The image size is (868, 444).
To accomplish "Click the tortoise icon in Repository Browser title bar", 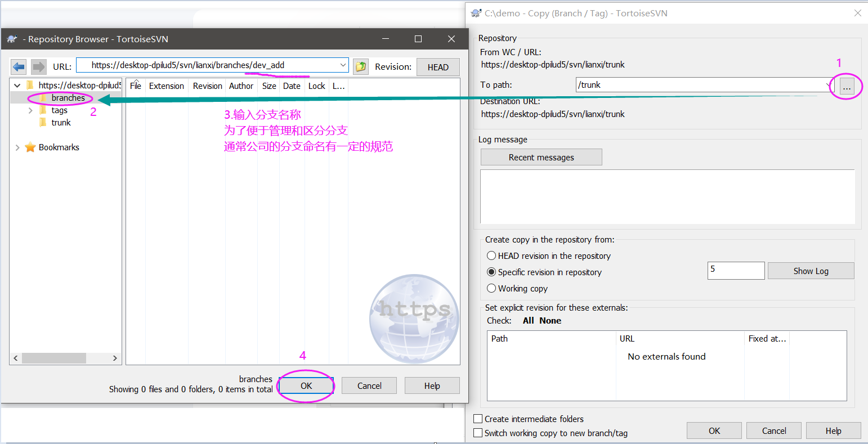I will [x=12, y=39].
